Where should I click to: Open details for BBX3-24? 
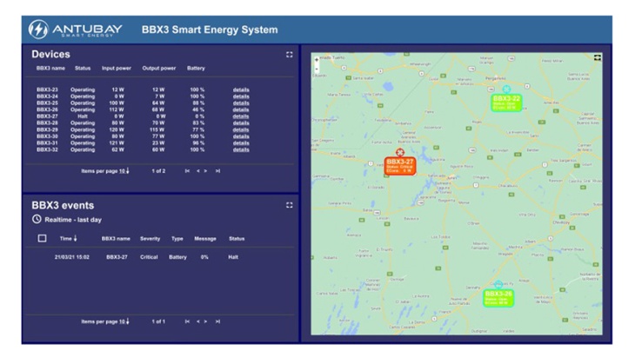[x=241, y=96]
